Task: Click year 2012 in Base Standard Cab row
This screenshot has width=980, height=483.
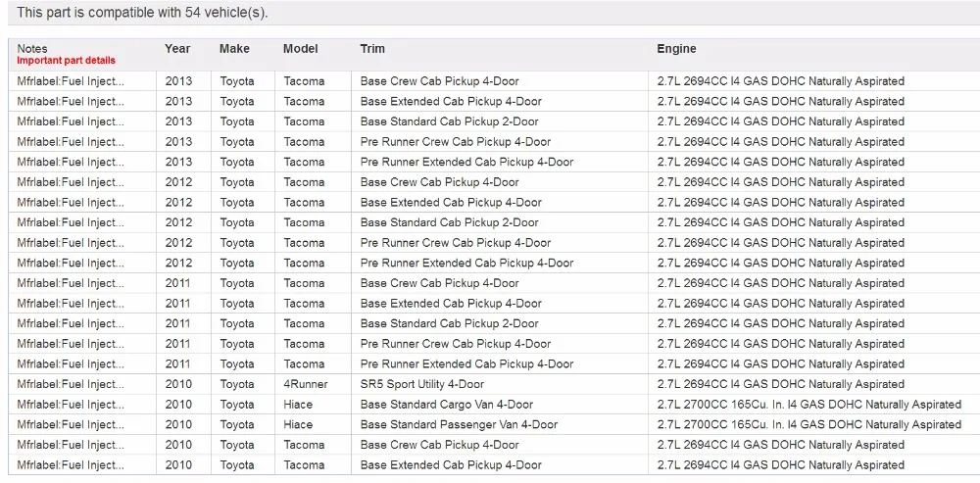Action: coord(178,222)
